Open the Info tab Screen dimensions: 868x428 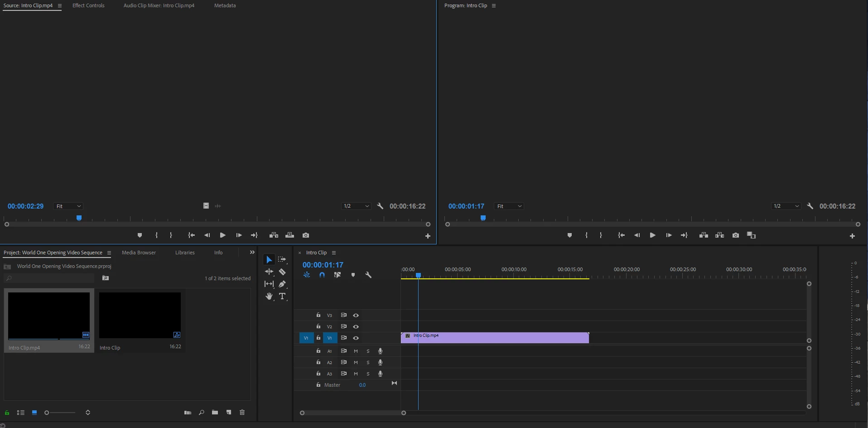point(218,253)
